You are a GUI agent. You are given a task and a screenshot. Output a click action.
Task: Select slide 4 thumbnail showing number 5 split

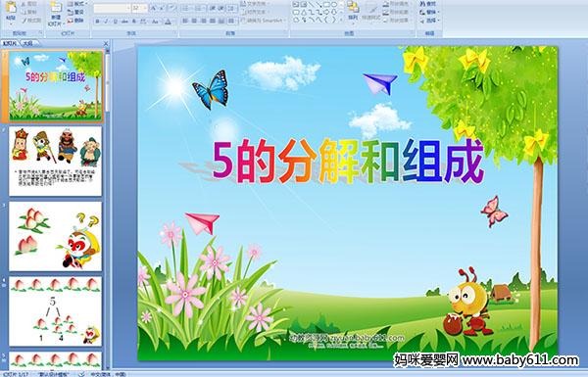(x=56, y=311)
